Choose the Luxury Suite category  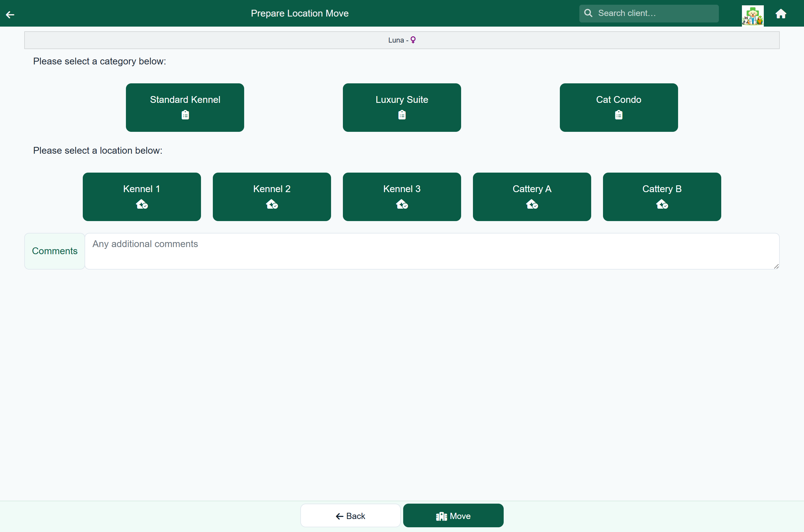coord(402,108)
